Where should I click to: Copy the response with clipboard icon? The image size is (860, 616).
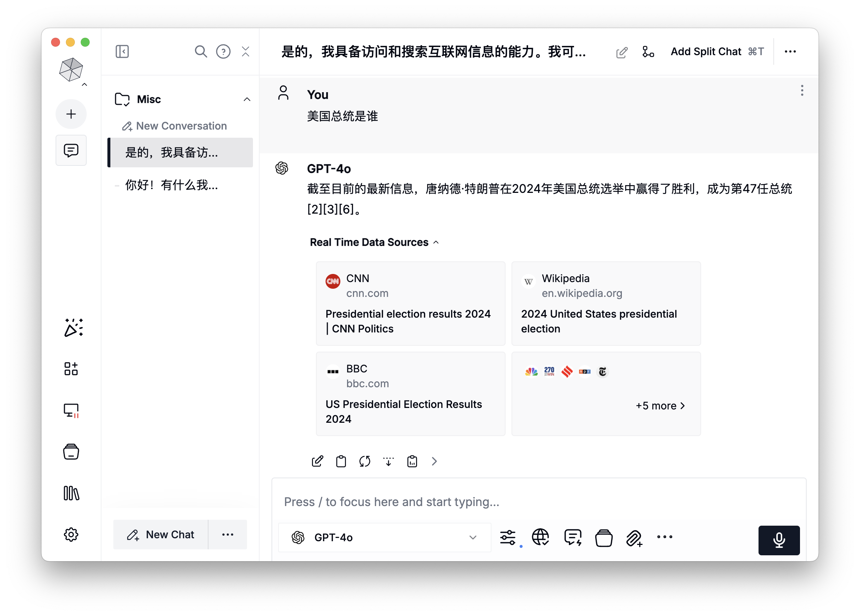(x=341, y=461)
